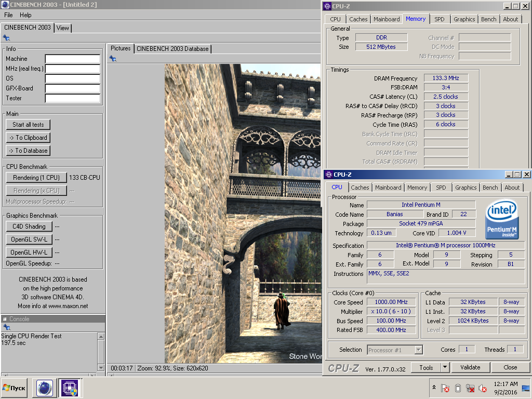
Task: Click the OS input field
Action: pyautogui.click(x=73, y=79)
